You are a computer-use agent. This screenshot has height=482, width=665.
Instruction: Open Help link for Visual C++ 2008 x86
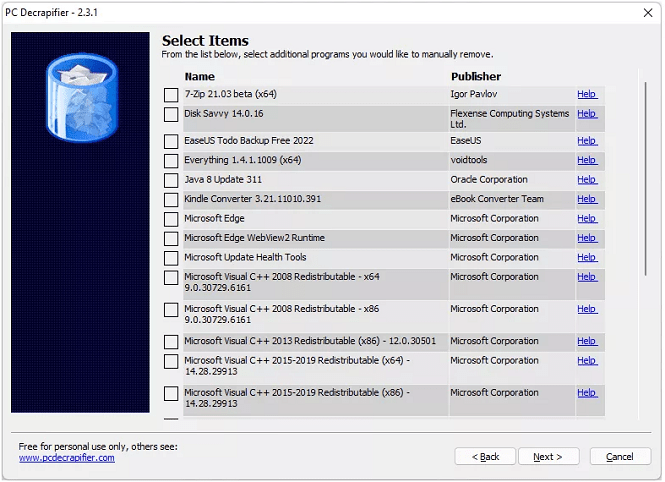(587, 309)
